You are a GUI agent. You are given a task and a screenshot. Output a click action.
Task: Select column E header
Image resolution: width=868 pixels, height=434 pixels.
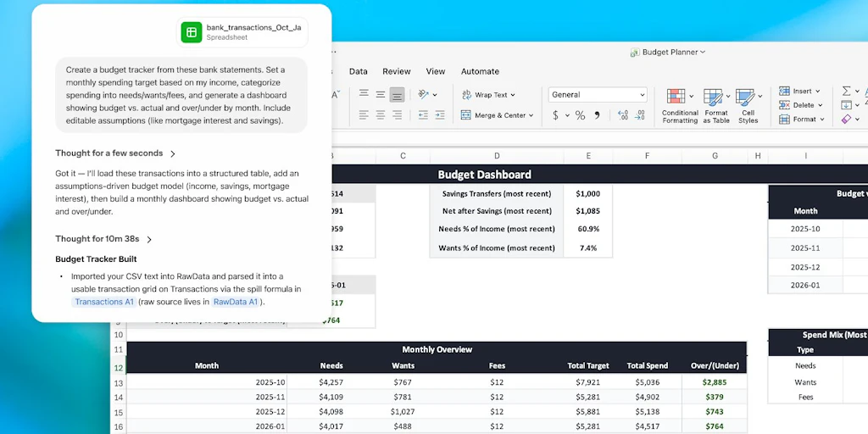click(x=588, y=156)
